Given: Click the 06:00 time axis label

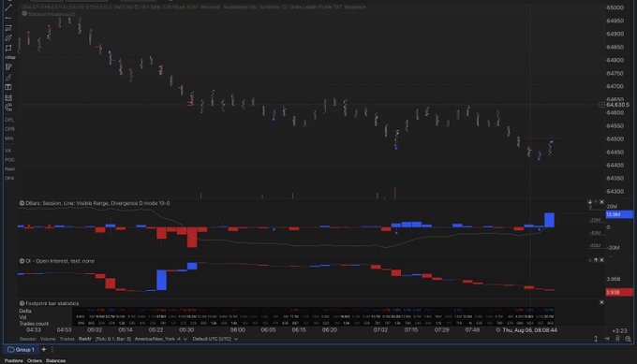Looking at the screenshot, I should [x=238, y=330].
